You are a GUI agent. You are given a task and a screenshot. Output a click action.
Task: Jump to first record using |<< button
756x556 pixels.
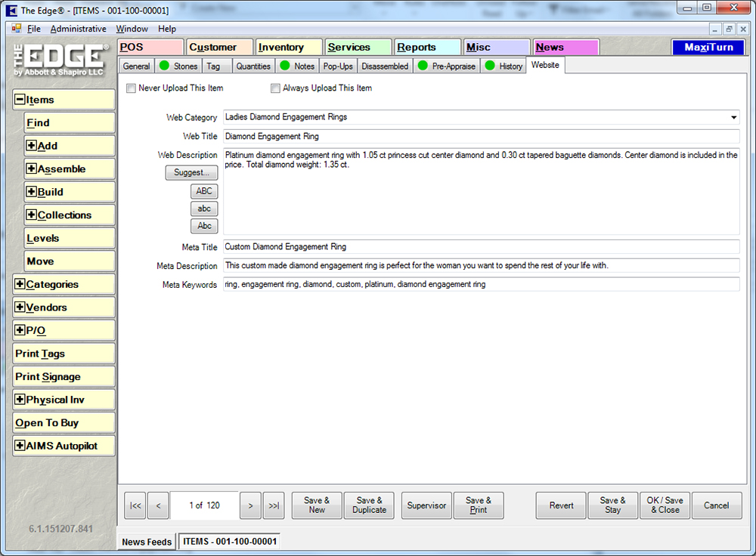point(135,505)
